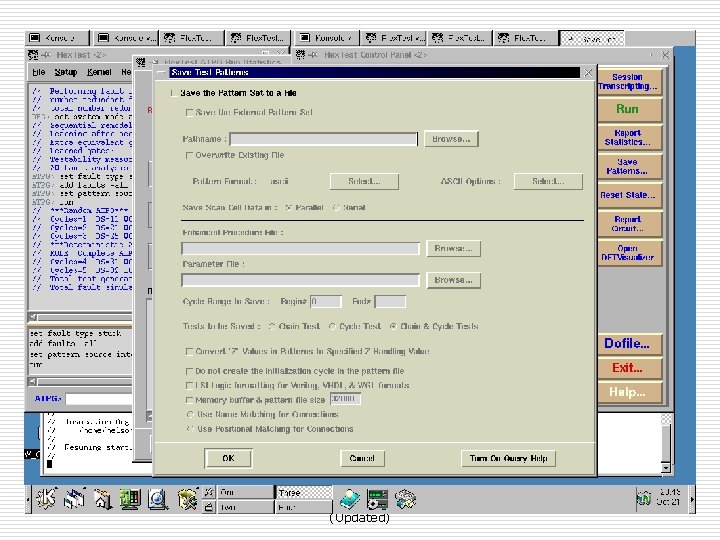The image size is (720, 540).
Task: Open the globe help icon in the panel
Action: (x=158, y=499)
